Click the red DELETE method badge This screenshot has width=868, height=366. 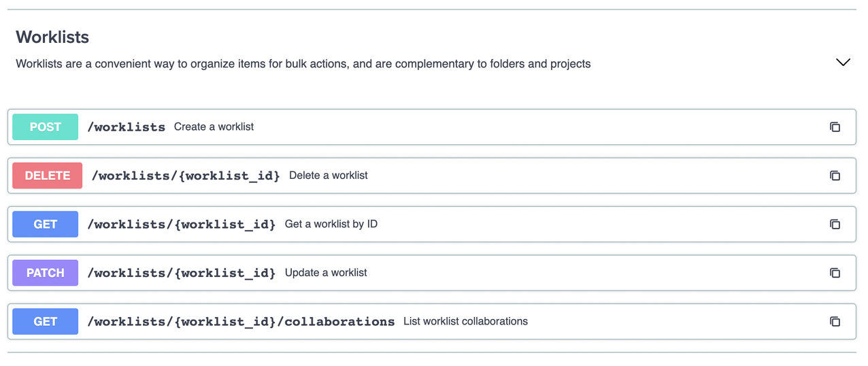click(x=48, y=176)
